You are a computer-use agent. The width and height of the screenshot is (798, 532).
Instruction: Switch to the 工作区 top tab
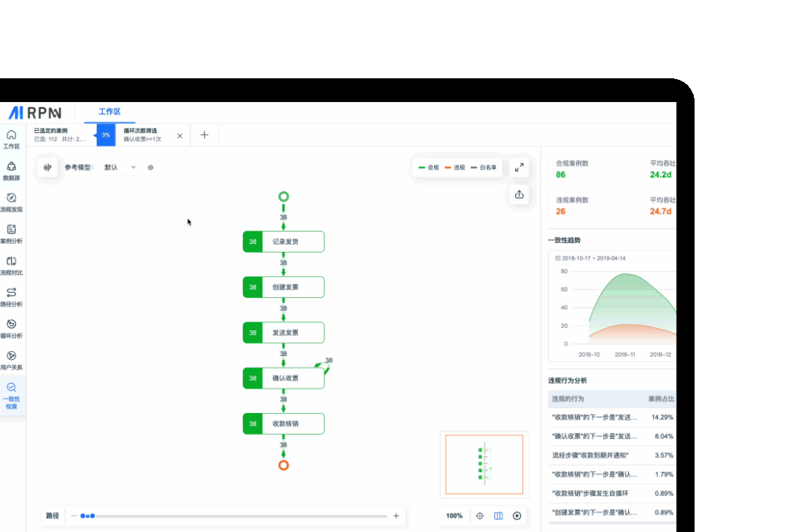(109, 112)
